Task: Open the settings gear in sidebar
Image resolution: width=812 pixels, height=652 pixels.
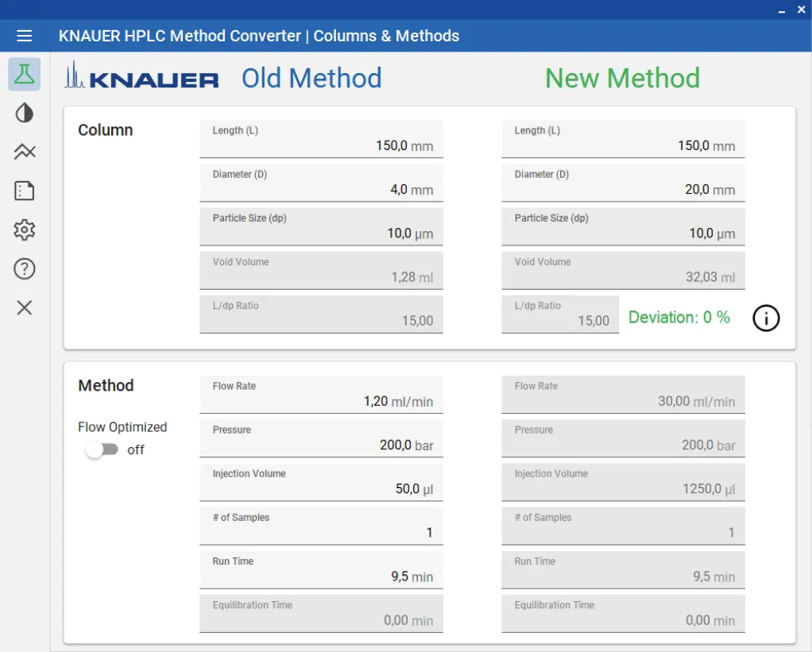Action: (24, 230)
